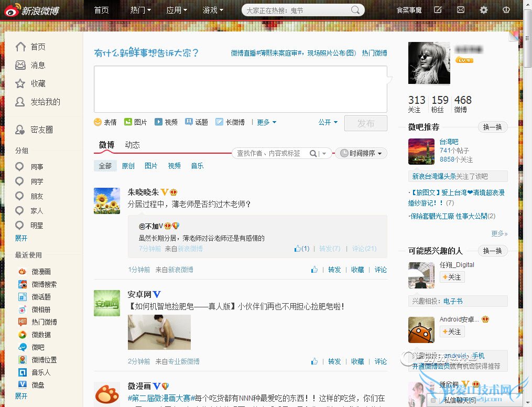Screen dimensions: 532x407
Task: Like 安卓网's post with thumbs-up
Action: 314,361
